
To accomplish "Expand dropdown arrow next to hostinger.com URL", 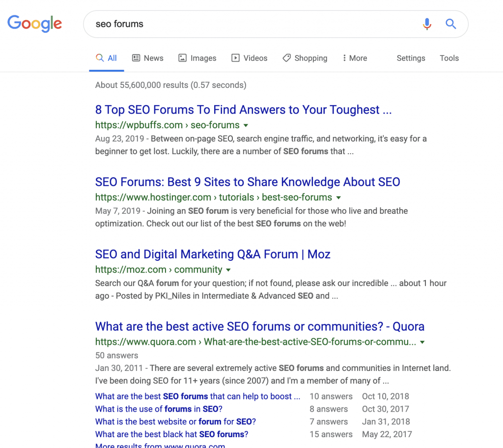I will pos(338,197).
